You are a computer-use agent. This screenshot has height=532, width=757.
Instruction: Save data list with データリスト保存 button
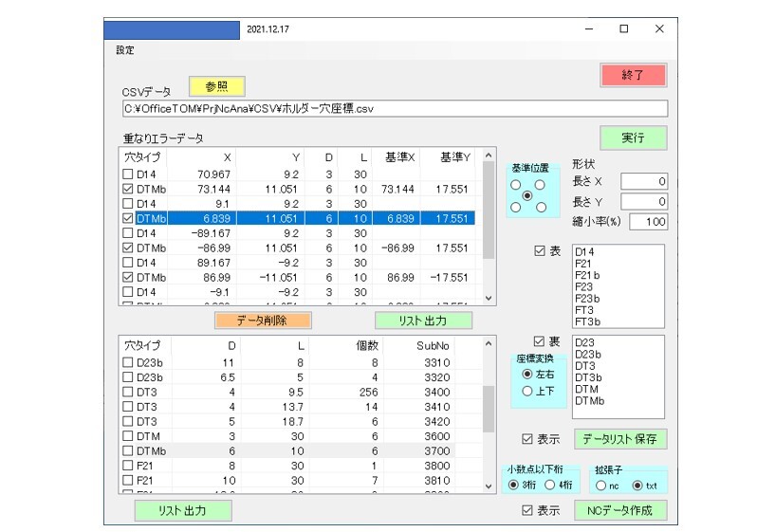619,439
